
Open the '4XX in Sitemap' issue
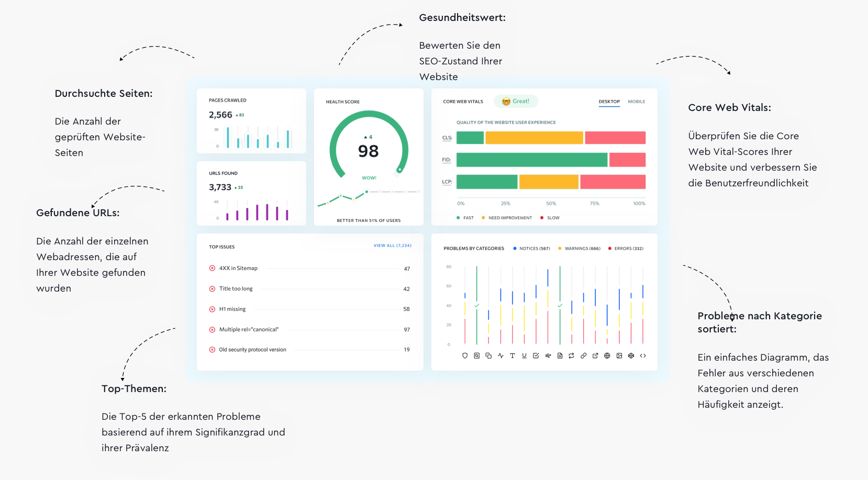pyautogui.click(x=238, y=269)
